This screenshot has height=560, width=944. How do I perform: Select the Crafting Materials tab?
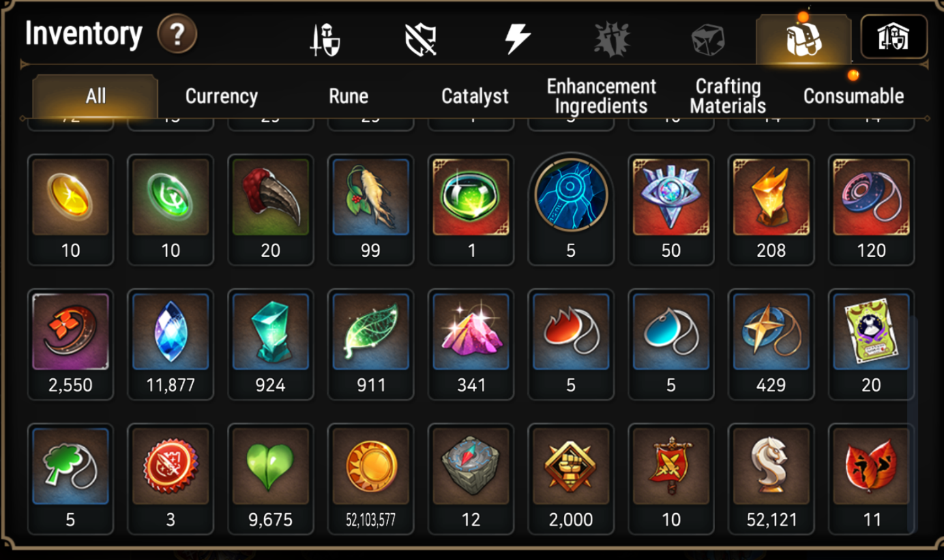point(728,96)
